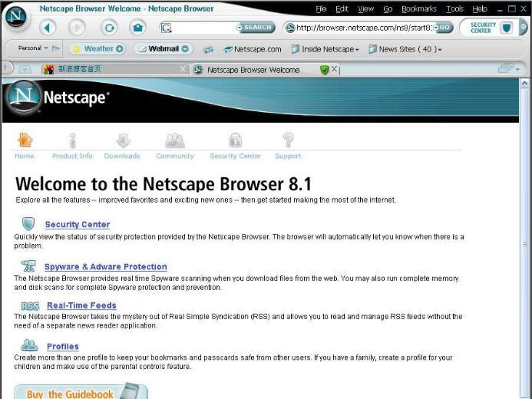Image resolution: width=532 pixels, height=399 pixels.
Task: Open the View menu
Action: 365,9
